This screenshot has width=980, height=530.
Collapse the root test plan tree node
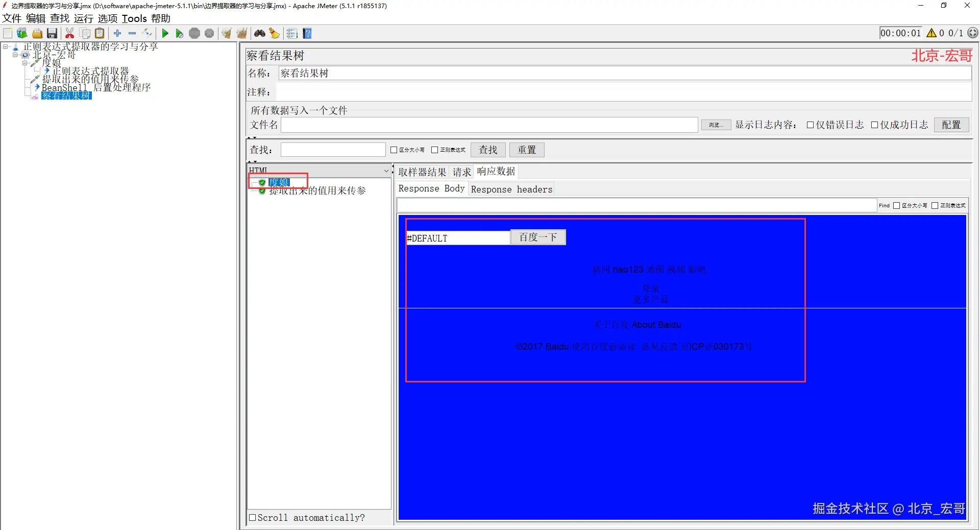click(x=6, y=46)
